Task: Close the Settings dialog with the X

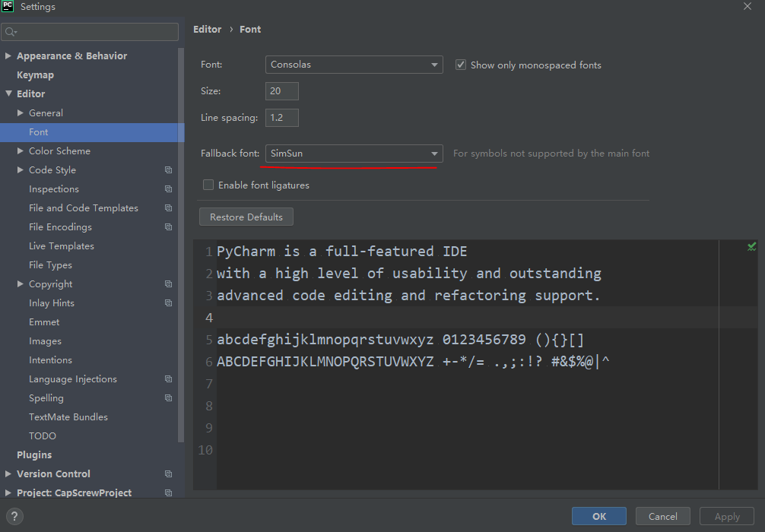Action: 748,6
